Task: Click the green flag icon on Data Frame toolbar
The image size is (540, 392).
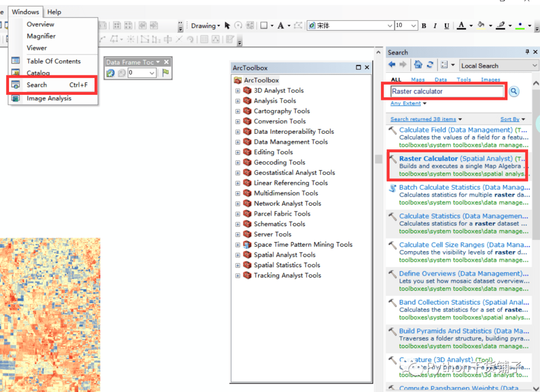Action: click(x=165, y=73)
